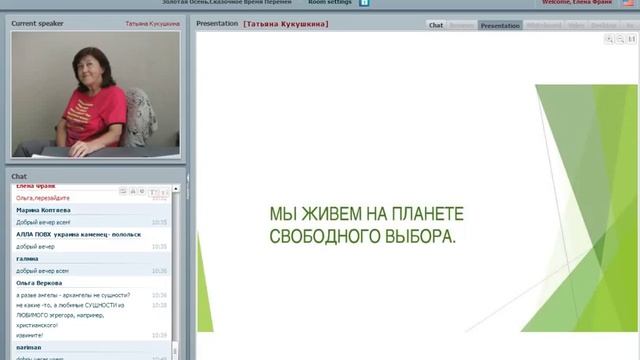Image resolution: width=640 pixels, height=360 pixels.
Task: Select chat user галина
Action: (x=27, y=259)
